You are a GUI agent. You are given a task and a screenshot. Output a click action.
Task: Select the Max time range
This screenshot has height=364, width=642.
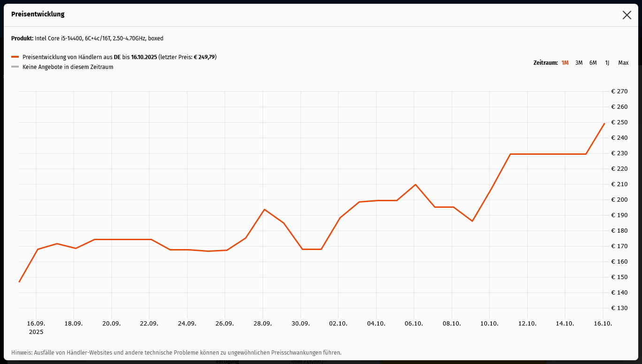(x=623, y=63)
